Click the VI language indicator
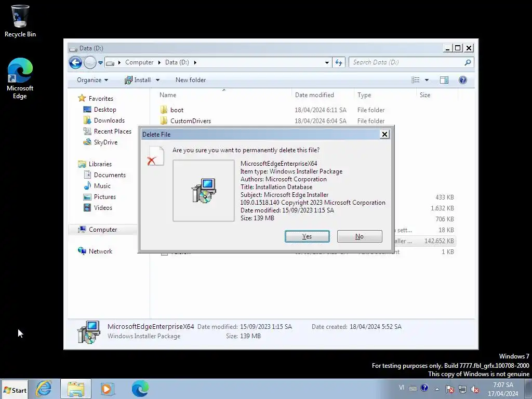 click(402, 388)
